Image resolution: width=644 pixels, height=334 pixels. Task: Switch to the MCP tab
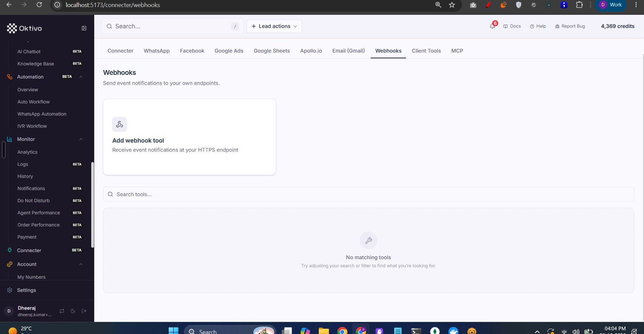[x=457, y=51]
